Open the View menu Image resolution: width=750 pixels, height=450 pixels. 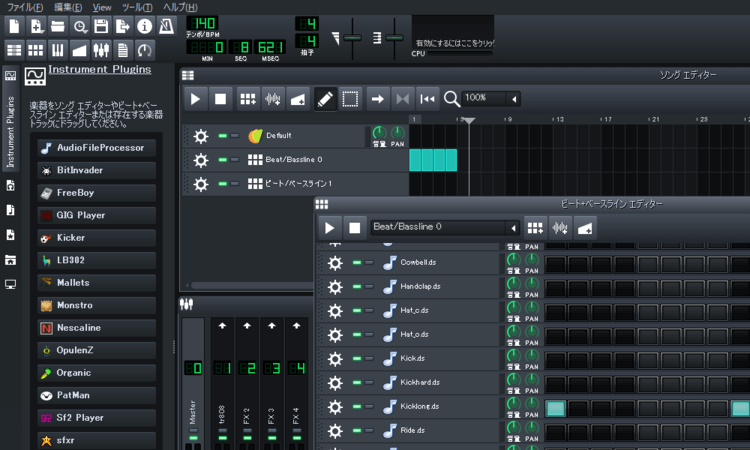pos(102,7)
